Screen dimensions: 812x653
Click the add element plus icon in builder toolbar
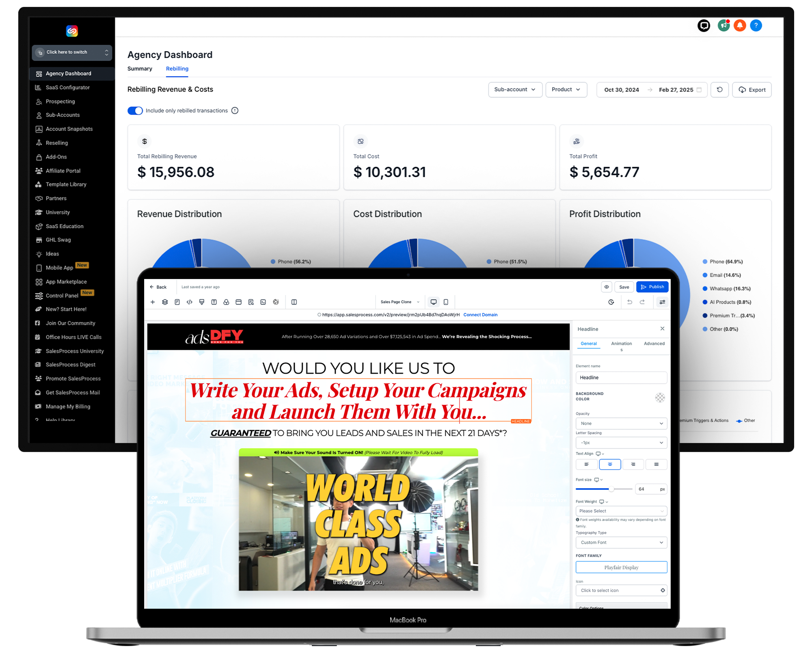coord(153,302)
